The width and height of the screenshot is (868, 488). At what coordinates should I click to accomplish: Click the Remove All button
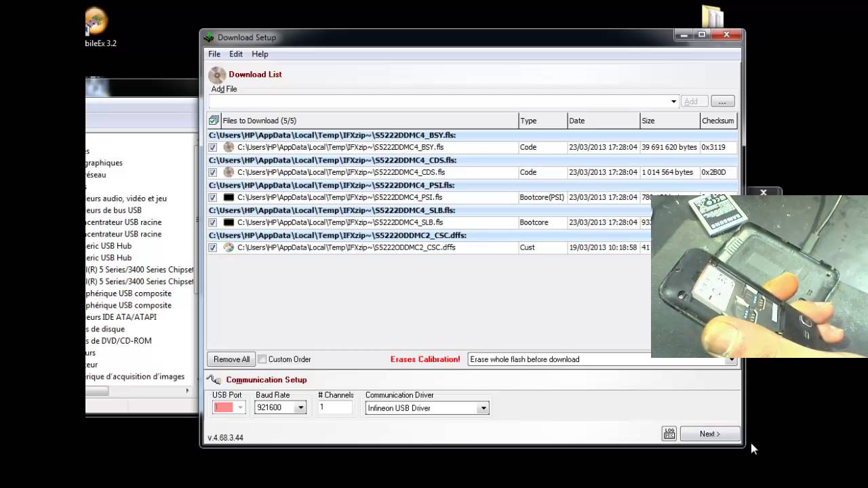(x=231, y=359)
